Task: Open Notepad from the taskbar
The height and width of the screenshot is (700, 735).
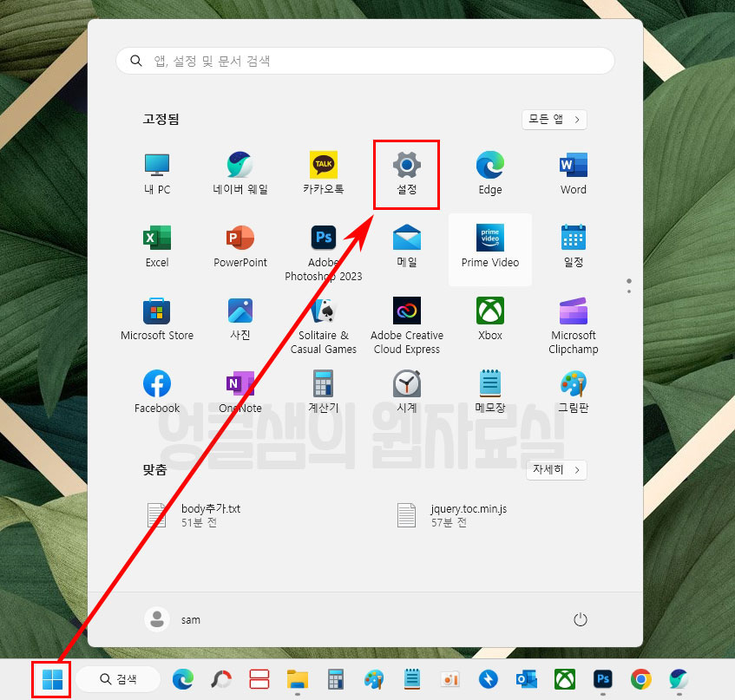Action: pyautogui.click(x=412, y=679)
